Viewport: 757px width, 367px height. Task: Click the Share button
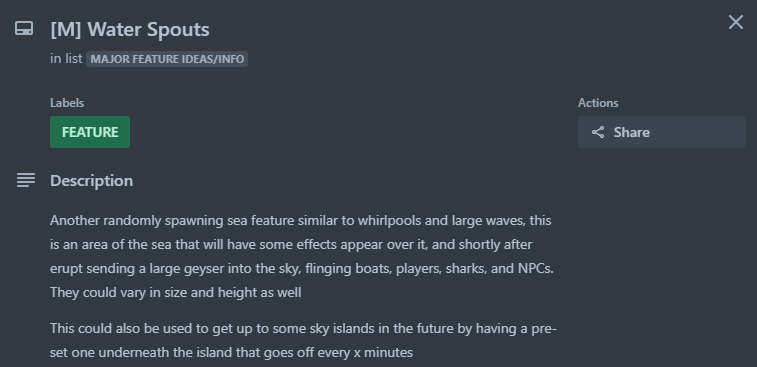(661, 132)
